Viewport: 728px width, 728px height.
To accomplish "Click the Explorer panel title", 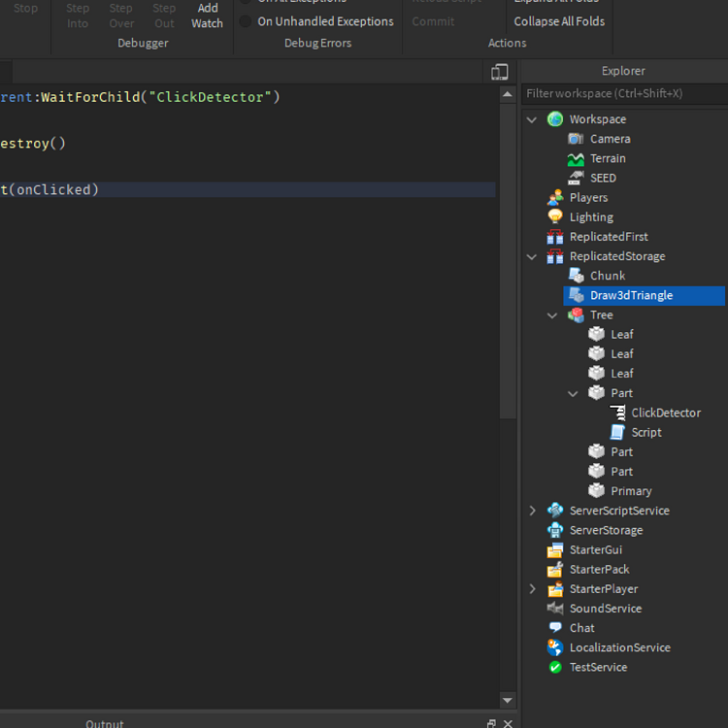I will tap(623, 71).
